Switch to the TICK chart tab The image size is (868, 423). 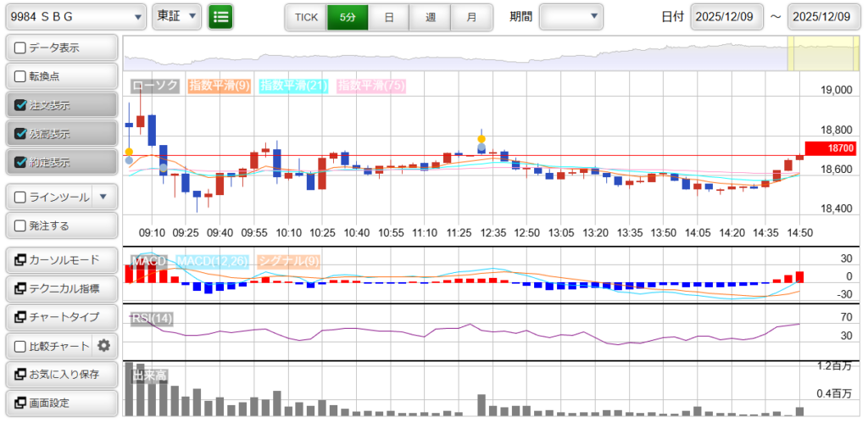coord(305,17)
